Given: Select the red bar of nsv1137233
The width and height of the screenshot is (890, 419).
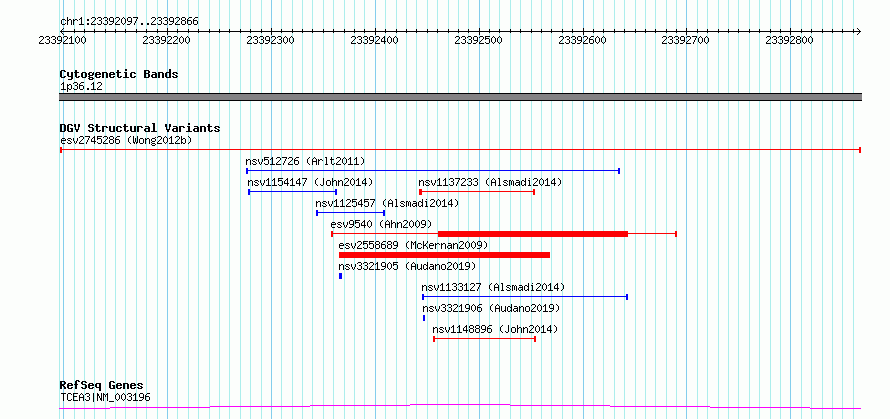Looking at the screenshot, I should (x=477, y=192).
